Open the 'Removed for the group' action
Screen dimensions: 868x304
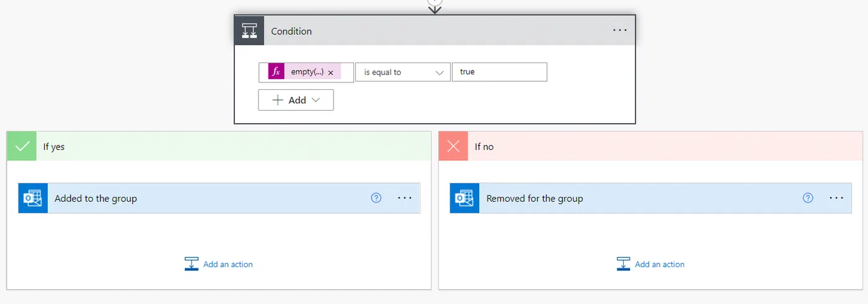click(x=650, y=198)
